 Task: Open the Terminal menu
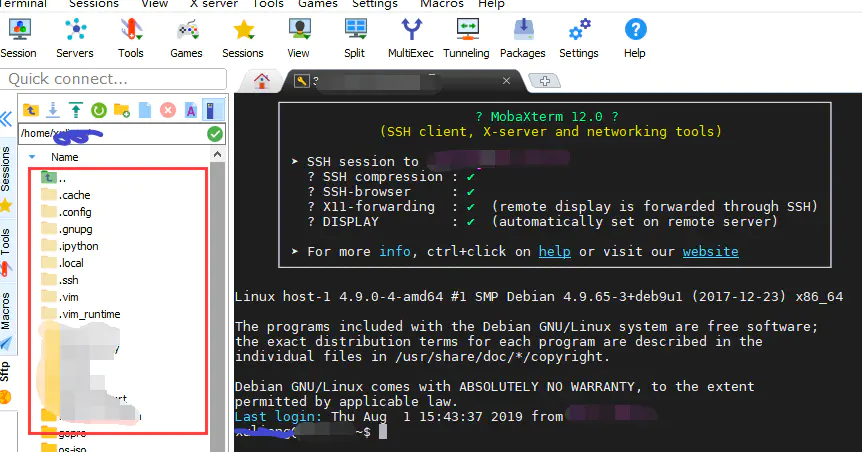pos(22,4)
